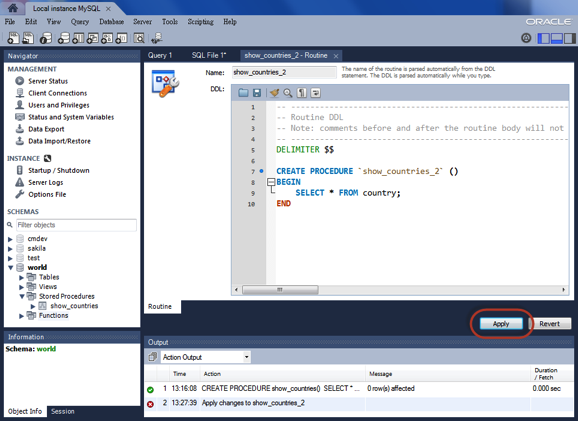The height and width of the screenshot is (421, 578).
Task: Click the DDL editor horizontal scrollbar thumb
Action: click(x=280, y=290)
